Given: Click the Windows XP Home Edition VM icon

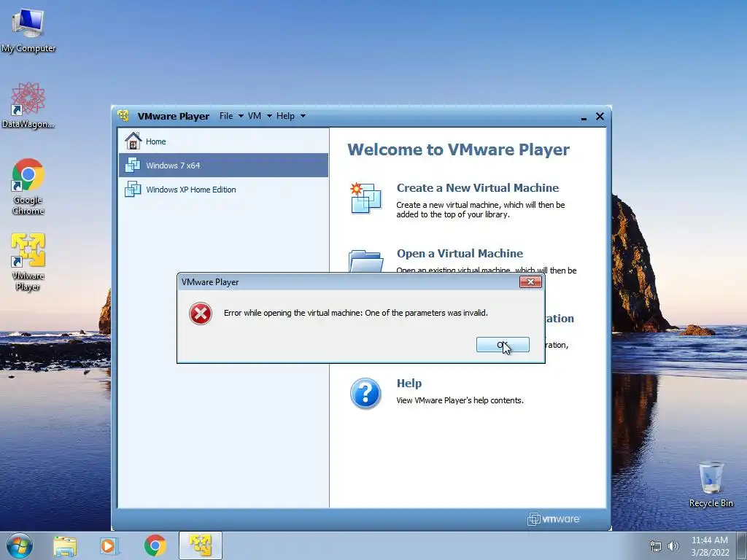Looking at the screenshot, I should (x=133, y=189).
